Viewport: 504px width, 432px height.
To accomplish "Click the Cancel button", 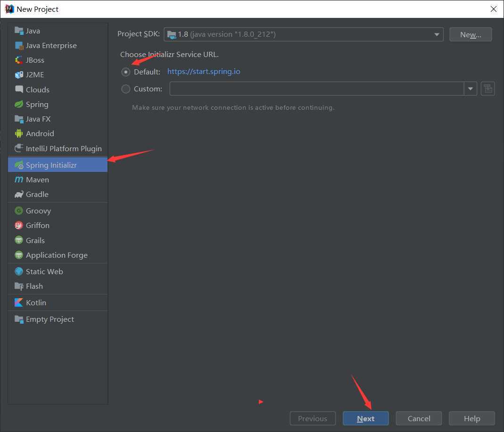I will pos(419,418).
